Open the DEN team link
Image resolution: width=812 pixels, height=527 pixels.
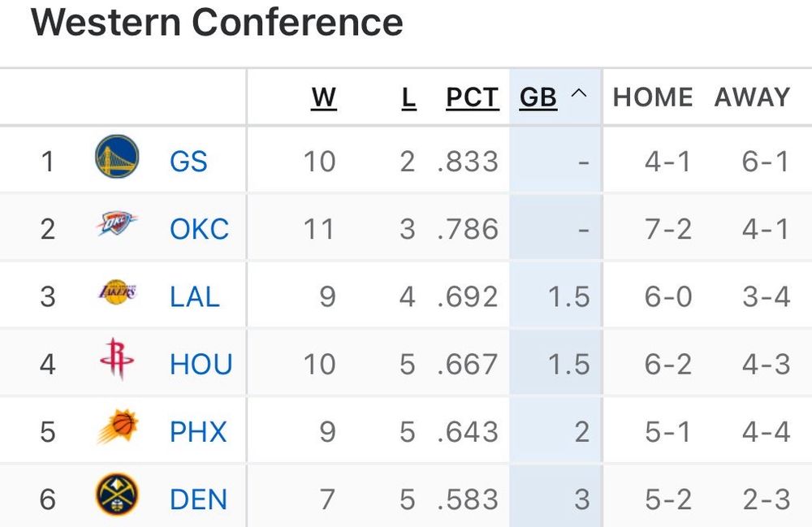(x=198, y=499)
